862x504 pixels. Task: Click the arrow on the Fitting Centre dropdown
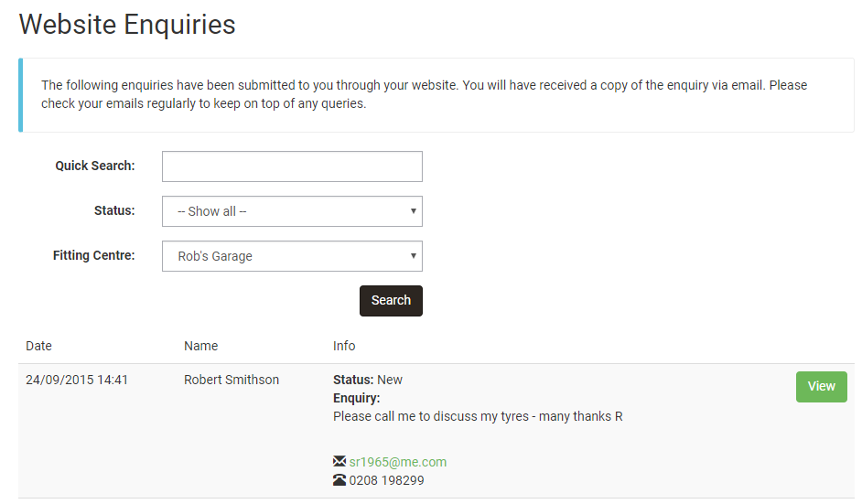point(414,256)
